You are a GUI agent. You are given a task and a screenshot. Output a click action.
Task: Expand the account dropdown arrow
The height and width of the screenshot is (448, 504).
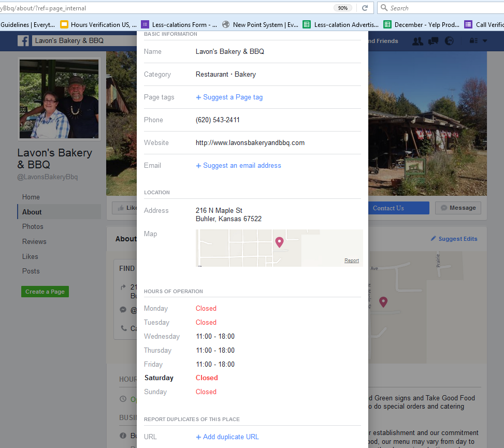[485, 41]
